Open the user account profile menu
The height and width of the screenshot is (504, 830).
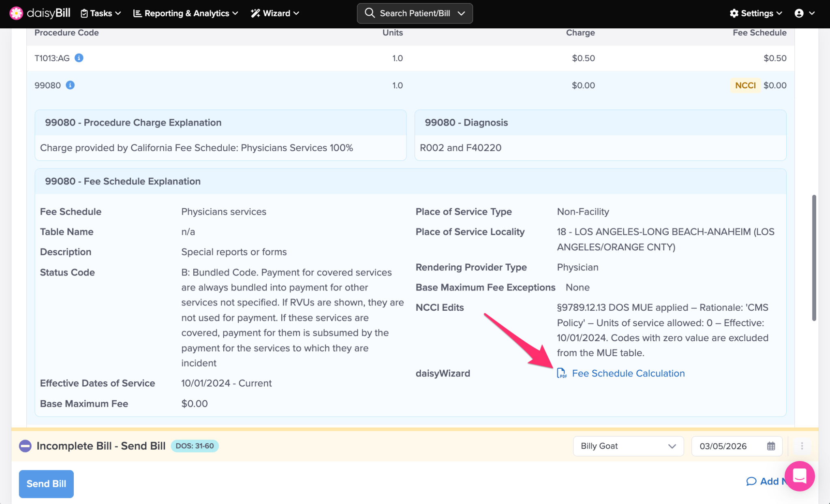click(804, 13)
